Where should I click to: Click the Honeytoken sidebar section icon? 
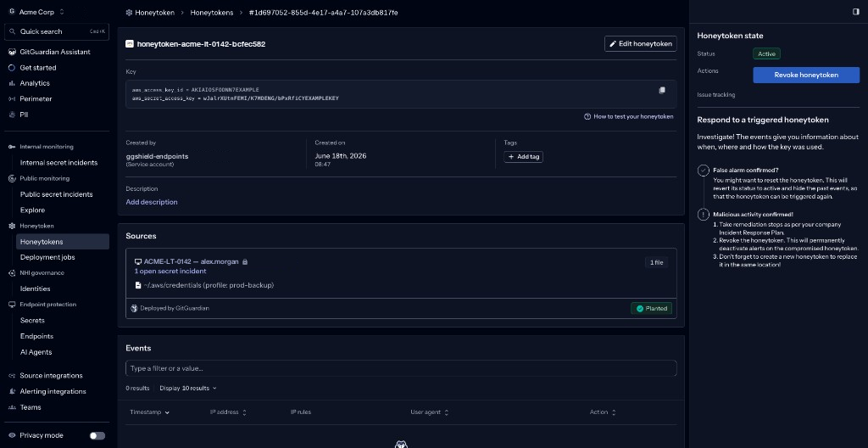pos(12,226)
